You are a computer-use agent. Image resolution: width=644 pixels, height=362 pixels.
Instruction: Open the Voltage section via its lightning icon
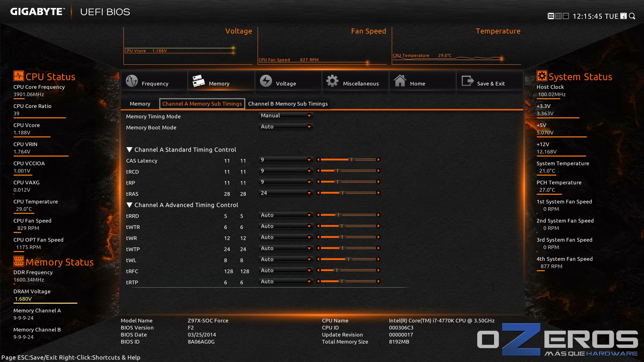pyautogui.click(x=266, y=81)
